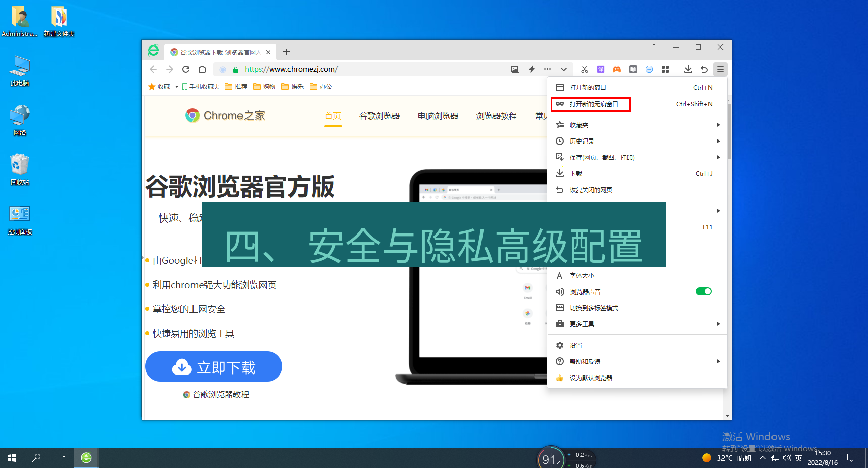Click the page refresh icon
Image resolution: width=868 pixels, height=468 pixels.
click(185, 69)
